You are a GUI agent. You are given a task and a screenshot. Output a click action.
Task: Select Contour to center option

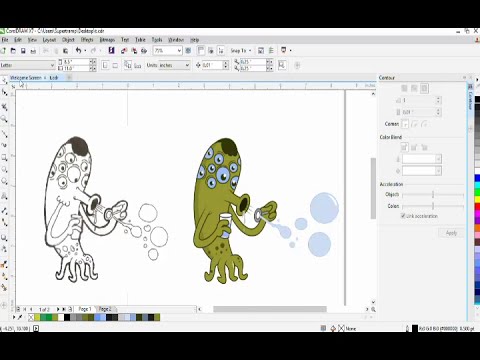point(404,88)
